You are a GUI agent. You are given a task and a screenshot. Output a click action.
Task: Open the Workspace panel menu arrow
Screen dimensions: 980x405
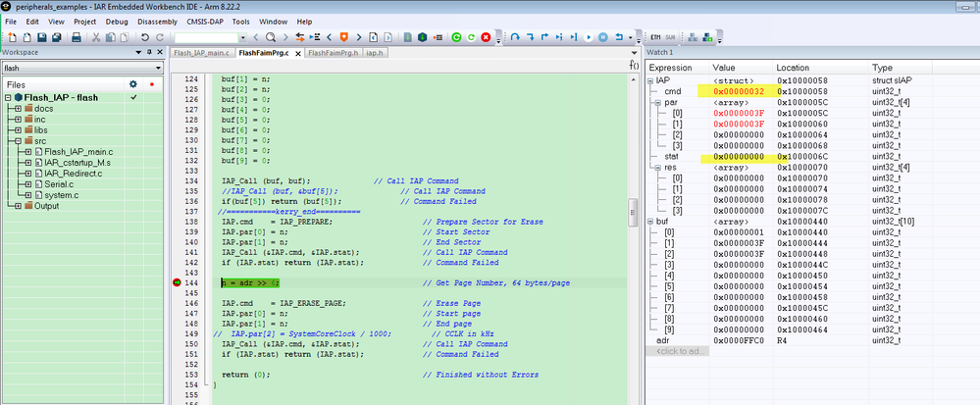point(138,53)
